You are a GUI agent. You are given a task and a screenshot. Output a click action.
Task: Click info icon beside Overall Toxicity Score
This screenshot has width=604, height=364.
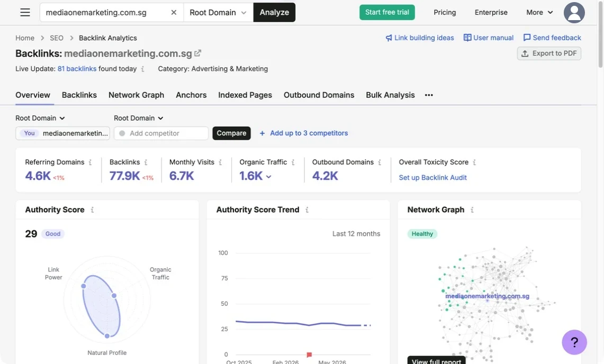(x=474, y=162)
